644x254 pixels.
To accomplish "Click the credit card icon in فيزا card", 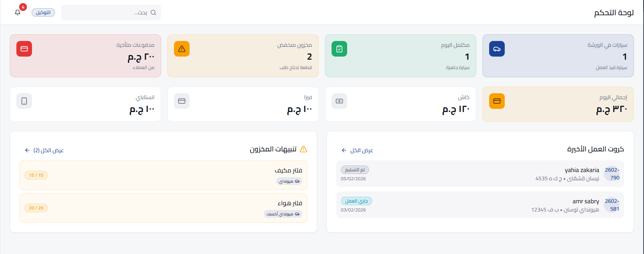I will [x=182, y=101].
